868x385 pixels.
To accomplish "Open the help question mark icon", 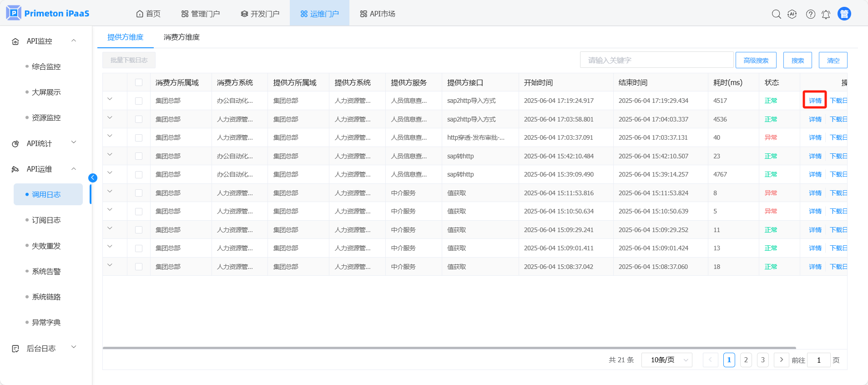I will [810, 14].
